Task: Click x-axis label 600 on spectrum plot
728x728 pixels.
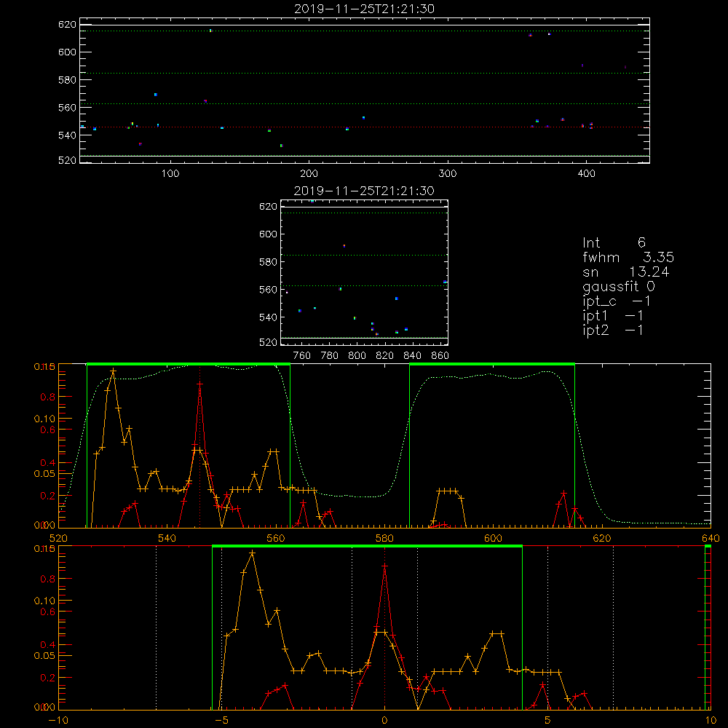Action: pos(493,538)
